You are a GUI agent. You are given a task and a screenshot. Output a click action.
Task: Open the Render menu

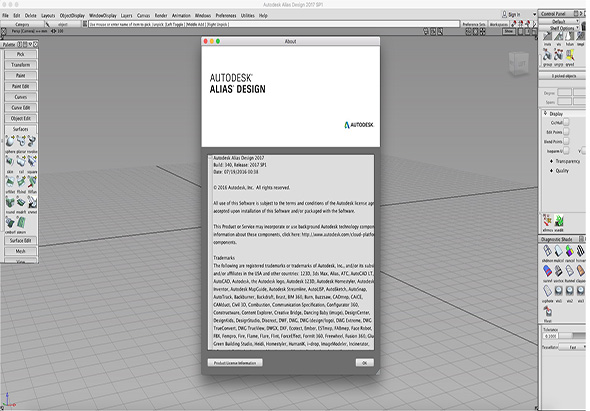pos(161,15)
